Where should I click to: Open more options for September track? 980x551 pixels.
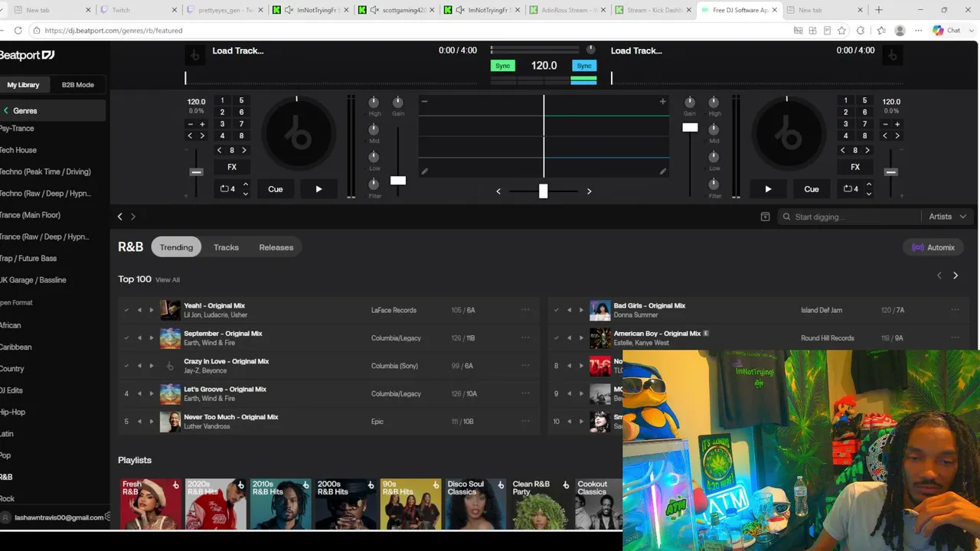[525, 338]
